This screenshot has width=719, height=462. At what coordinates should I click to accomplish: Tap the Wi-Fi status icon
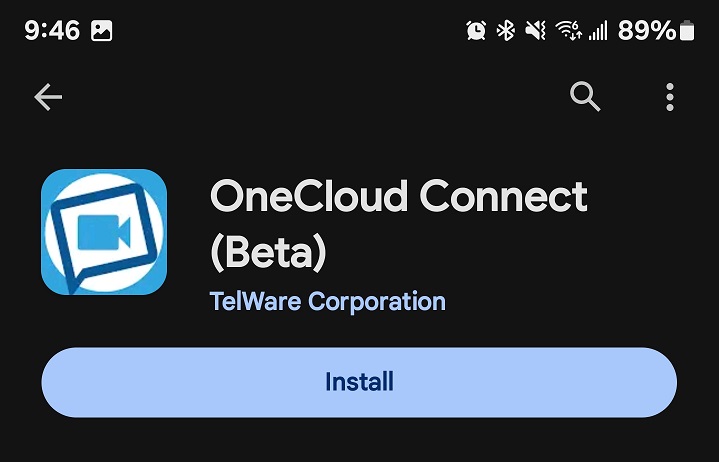click(569, 31)
